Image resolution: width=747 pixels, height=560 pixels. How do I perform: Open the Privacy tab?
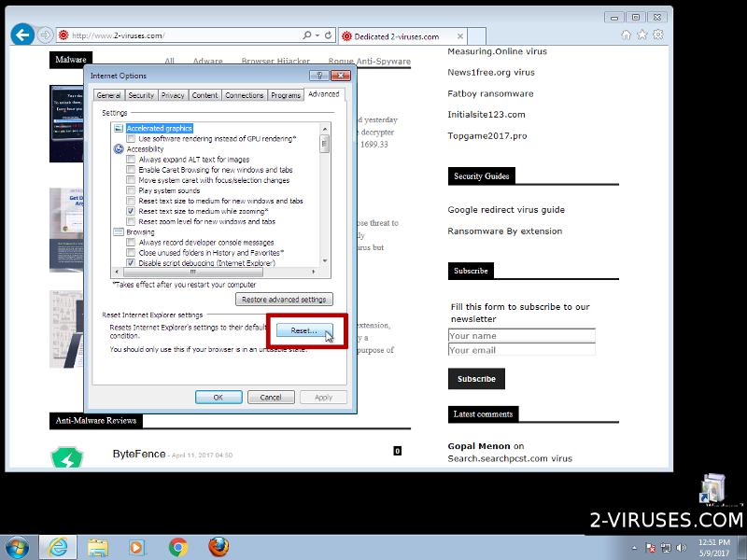tap(173, 95)
